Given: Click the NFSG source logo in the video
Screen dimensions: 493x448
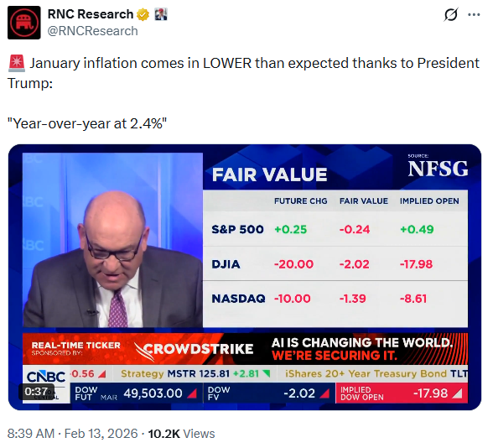Looking at the screenshot, I should (x=438, y=167).
